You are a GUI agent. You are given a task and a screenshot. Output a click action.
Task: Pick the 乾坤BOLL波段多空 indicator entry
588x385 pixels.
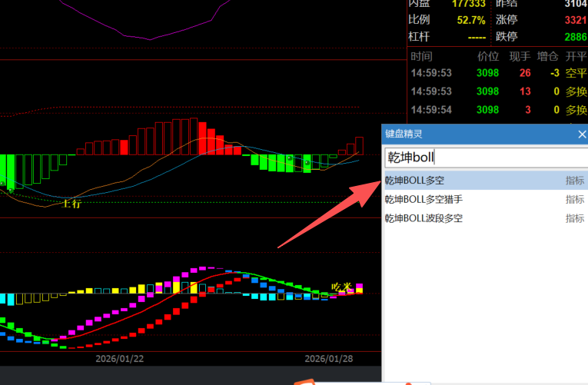click(x=424, y=218)
